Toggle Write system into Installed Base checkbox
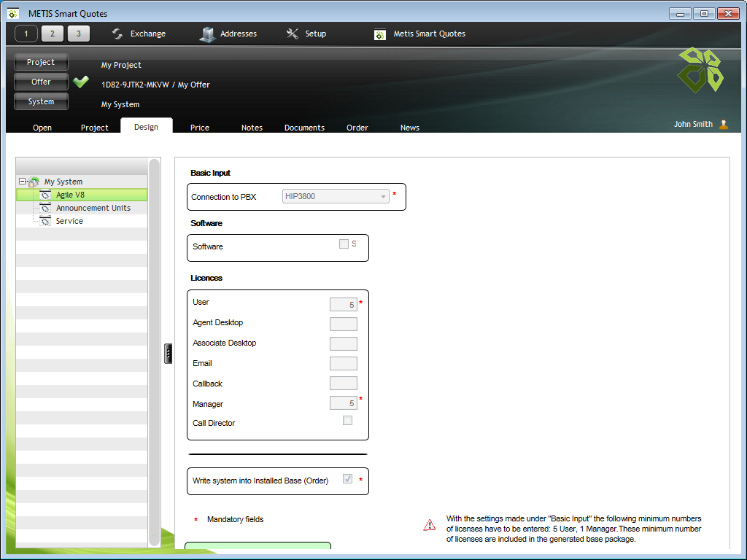The image size is (747, 560). pyautogui.click(x=347, y=479)
